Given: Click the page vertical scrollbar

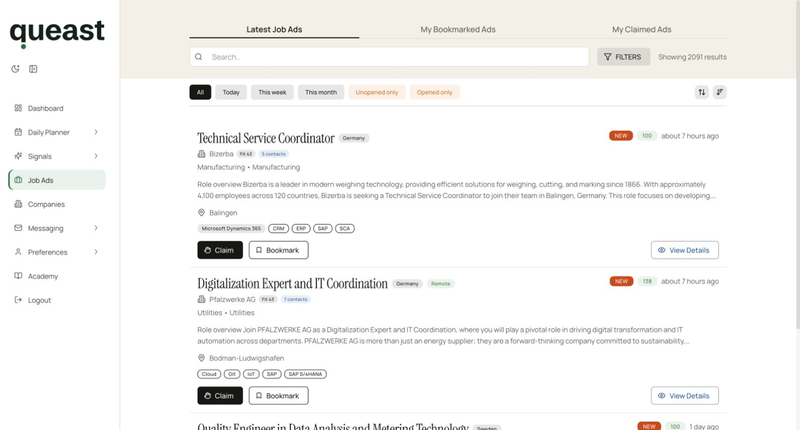Looking at the screenshot, I should [797, 163].
